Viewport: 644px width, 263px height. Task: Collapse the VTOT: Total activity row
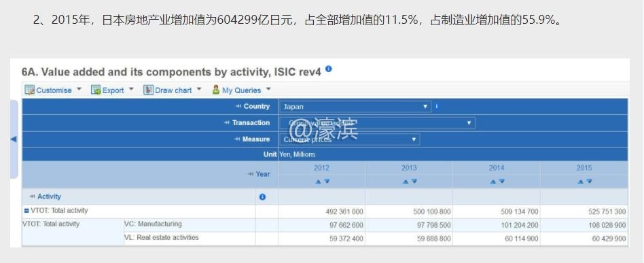tap(26, 211)
